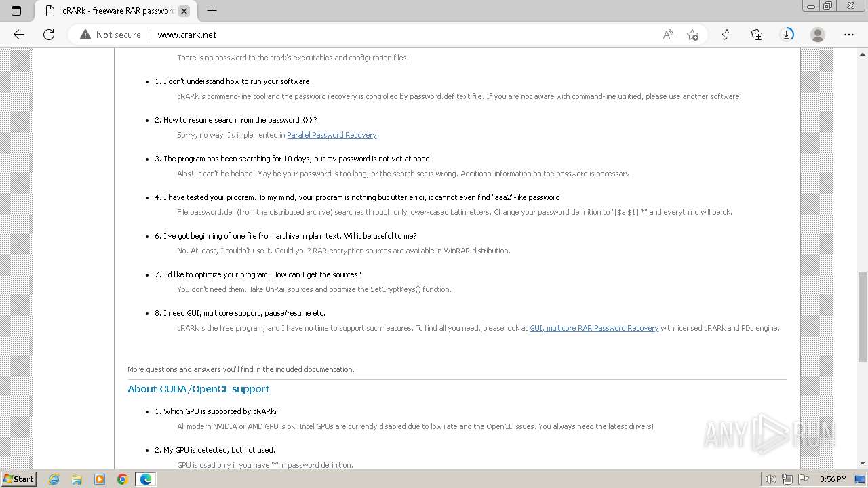Open the Tab actions menu icon
Screen dimensions: 868x488
(16, 10)
